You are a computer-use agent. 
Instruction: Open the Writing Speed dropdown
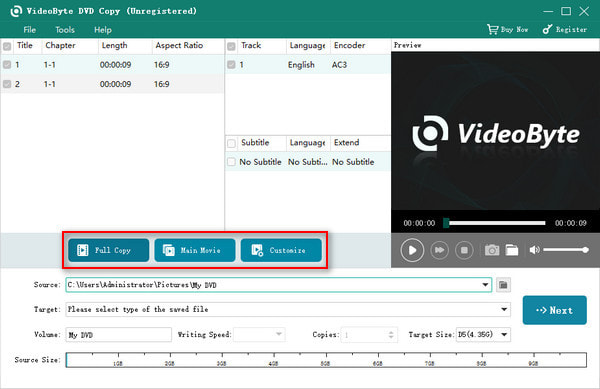coord(259,335)
